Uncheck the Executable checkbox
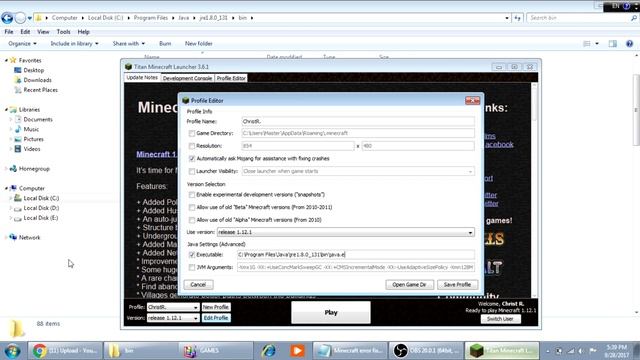Viewport: 640px width, 360px height. pos(192,255)
